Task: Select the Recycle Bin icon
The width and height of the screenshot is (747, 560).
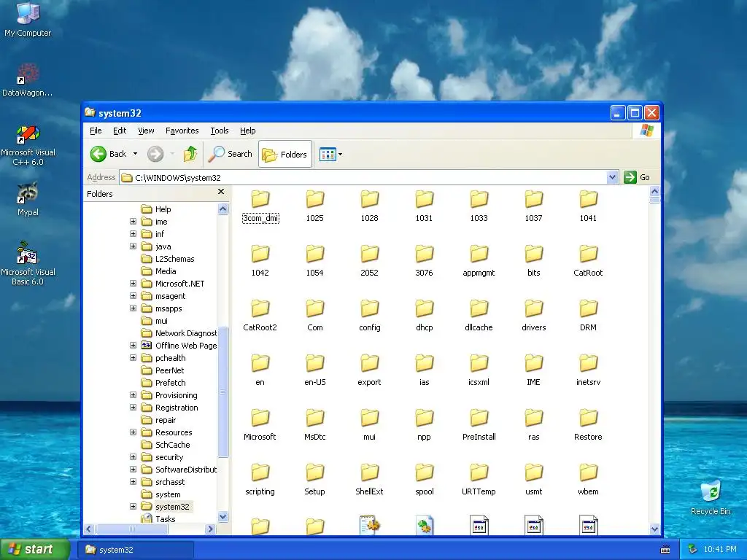Action: coord(711,498)
